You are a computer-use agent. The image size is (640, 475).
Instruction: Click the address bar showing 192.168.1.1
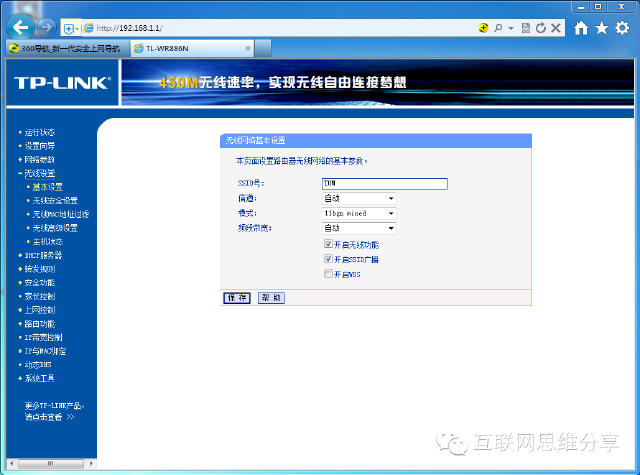point(278,28)
